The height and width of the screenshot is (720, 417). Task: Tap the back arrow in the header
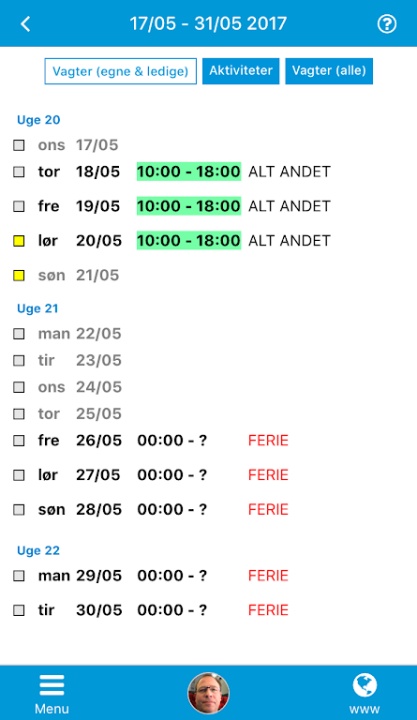(x=26, y=24)
